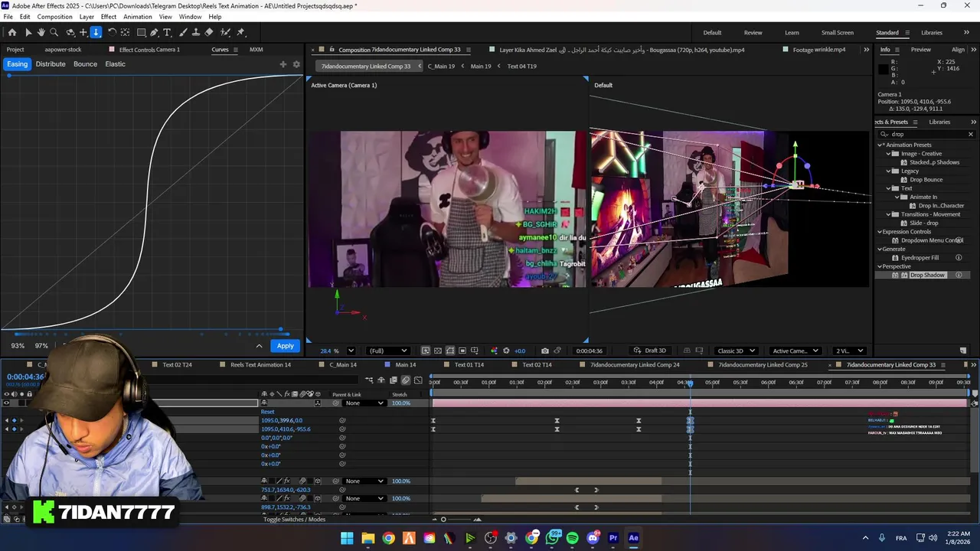Click the effects search field containing drop
Viewport: 980px width, 551px height.
926,134
